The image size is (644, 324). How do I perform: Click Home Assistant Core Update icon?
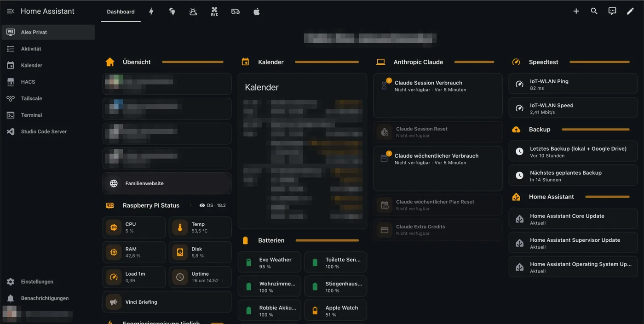[519, 219]
